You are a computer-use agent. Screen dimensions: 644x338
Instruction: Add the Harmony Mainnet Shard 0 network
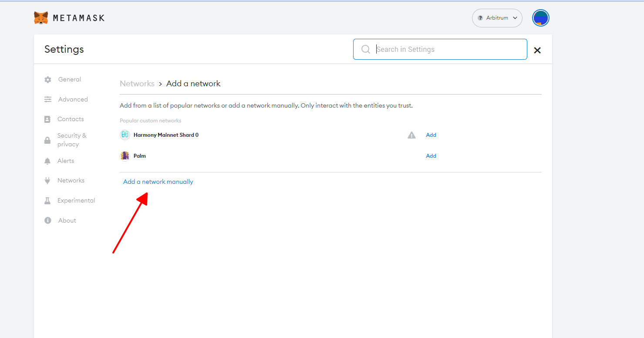click(431, 135)
